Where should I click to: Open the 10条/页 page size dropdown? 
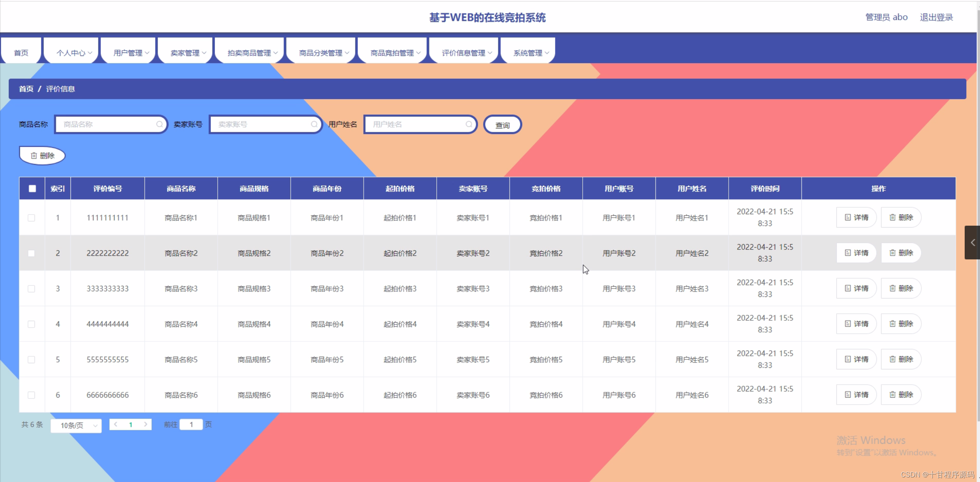point(76,425)
